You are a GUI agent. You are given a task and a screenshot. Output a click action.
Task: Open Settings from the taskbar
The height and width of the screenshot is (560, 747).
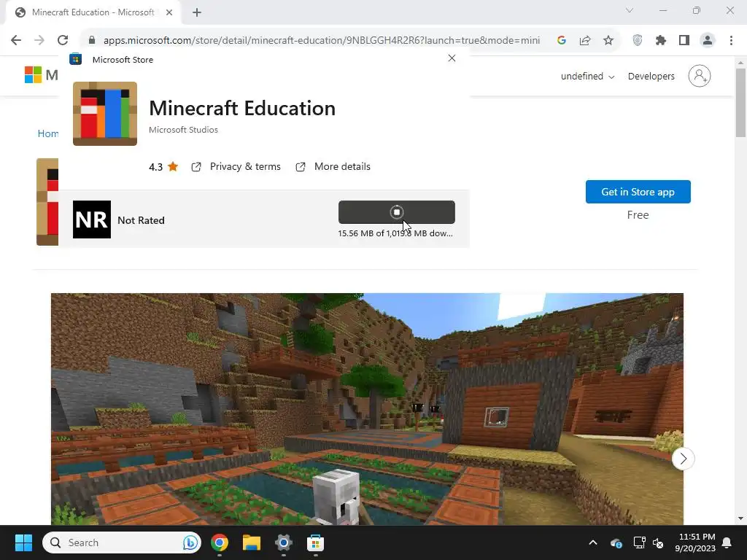(284, 542)
